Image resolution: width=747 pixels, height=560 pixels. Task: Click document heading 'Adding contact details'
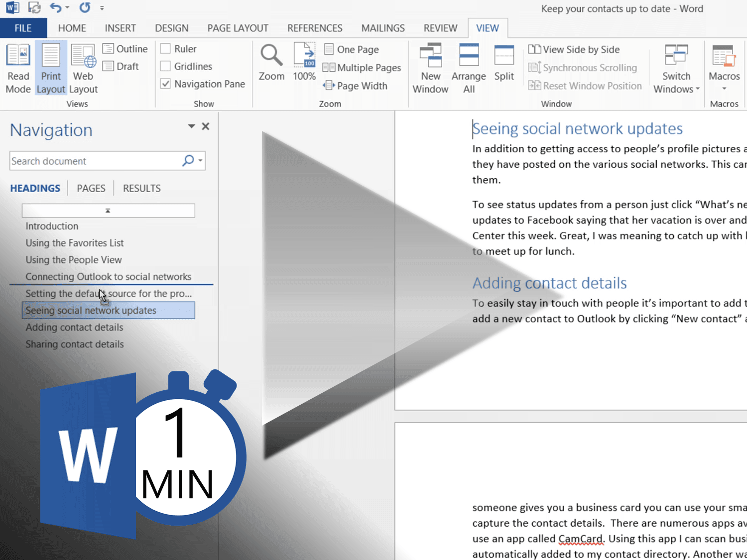click(x=549, y=283)
